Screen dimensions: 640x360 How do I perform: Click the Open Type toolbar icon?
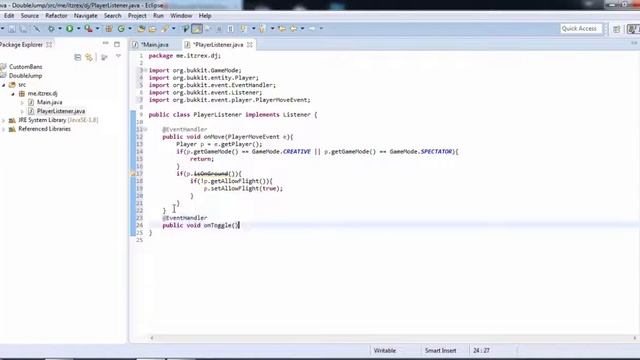[x=141, y=29]
